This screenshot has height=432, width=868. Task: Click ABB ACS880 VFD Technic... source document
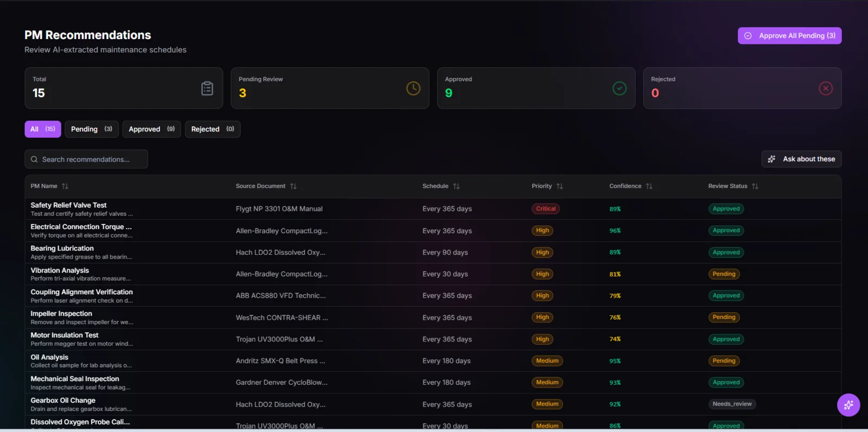[280, 295]
